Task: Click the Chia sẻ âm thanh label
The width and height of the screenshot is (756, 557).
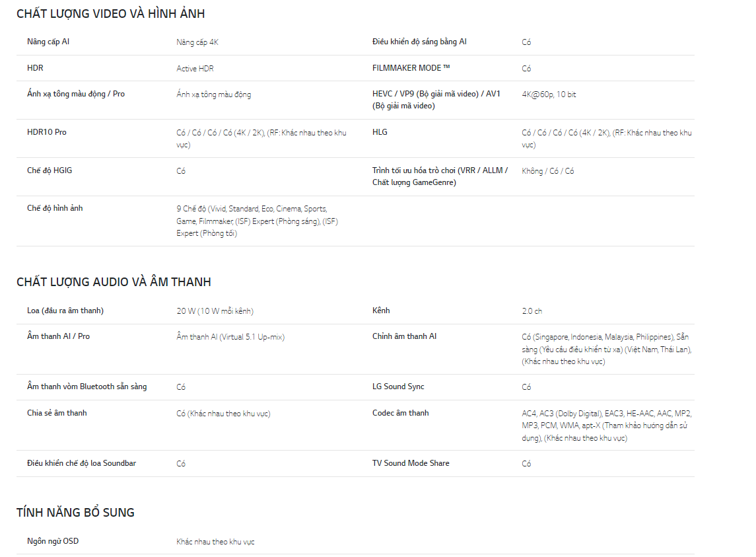Action: tap(57, 413)
